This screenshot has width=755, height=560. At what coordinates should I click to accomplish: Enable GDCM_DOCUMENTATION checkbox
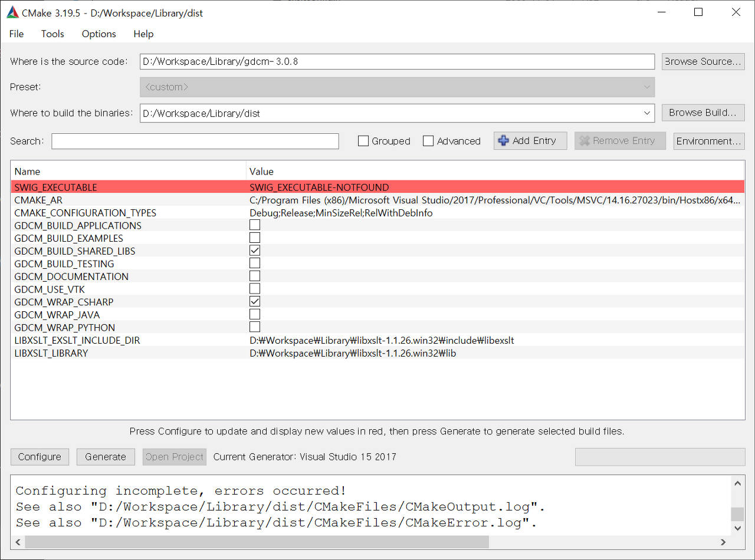tap(255, 276)
